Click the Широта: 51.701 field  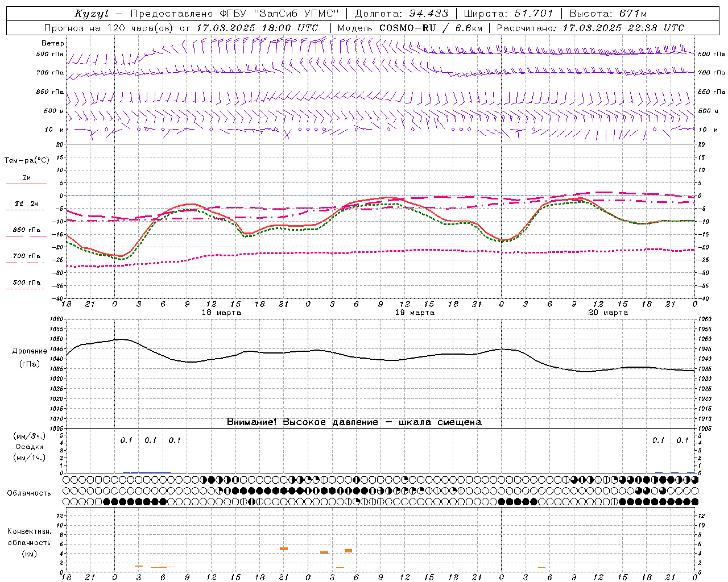pos(508,14)
